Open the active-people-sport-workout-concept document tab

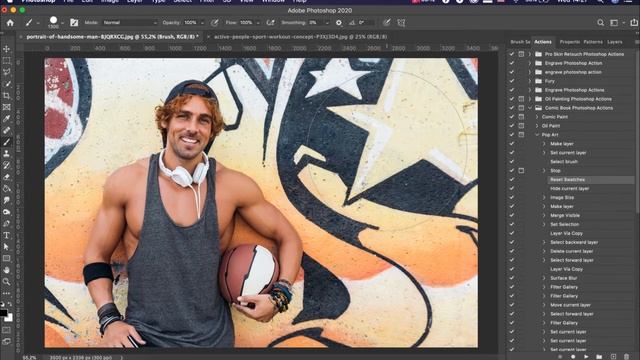pos(300,37)
